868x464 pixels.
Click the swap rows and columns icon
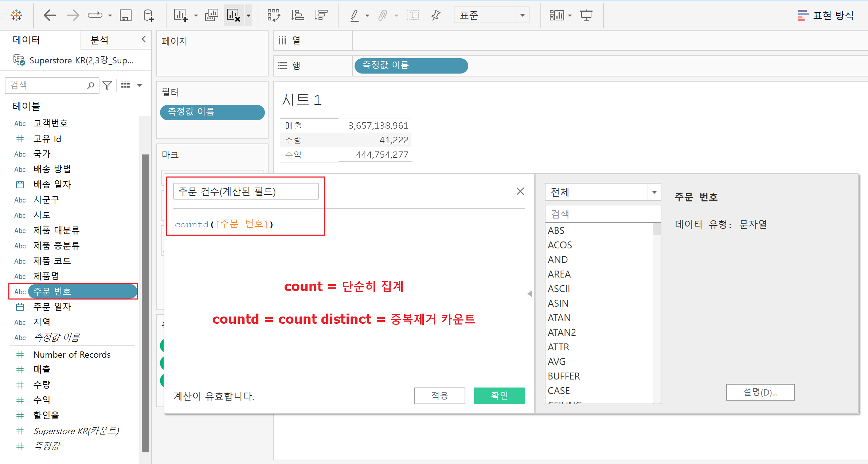[x=273, y=15]
